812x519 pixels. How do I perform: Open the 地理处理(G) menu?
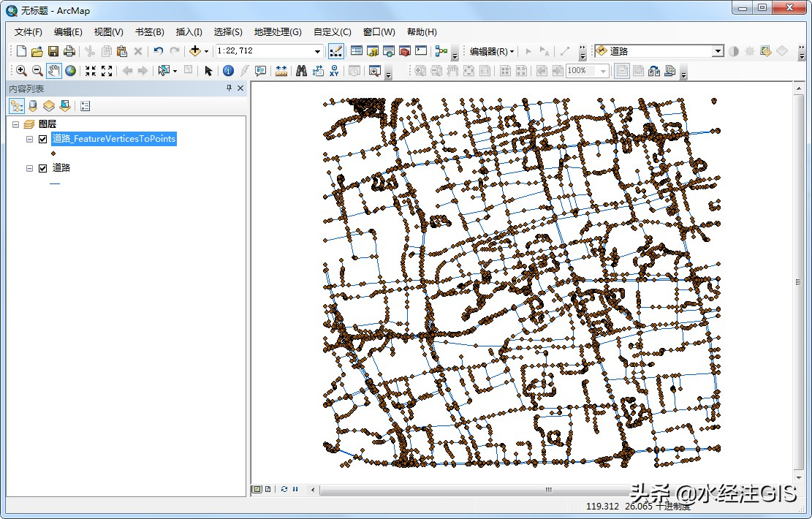tap(277, 31)
